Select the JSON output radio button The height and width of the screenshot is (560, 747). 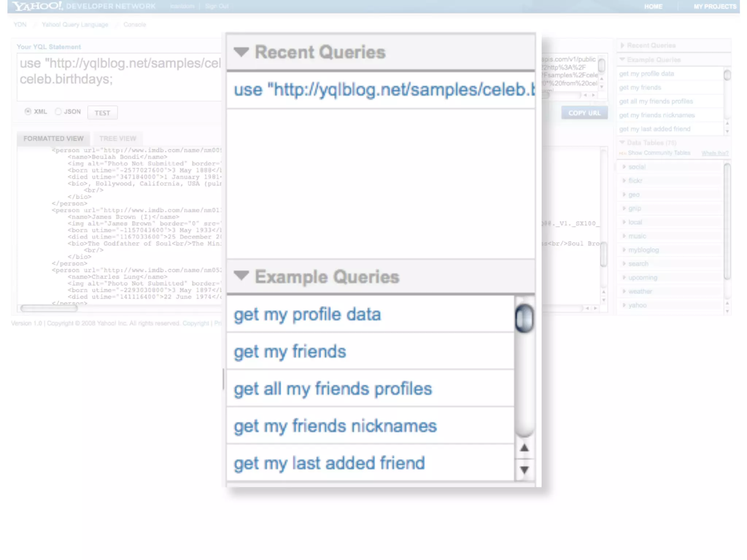coord(58,112)
